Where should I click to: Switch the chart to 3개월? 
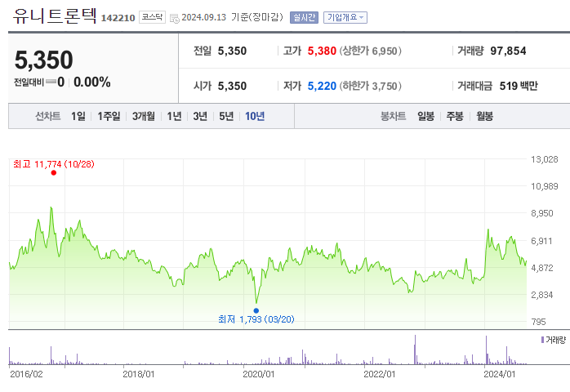click(143, 116)
